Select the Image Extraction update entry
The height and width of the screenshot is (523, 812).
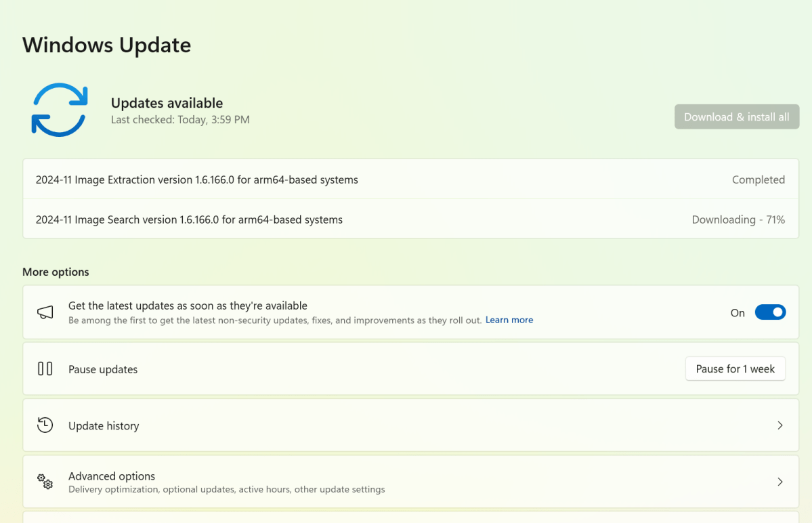click(x=196, y=180)
